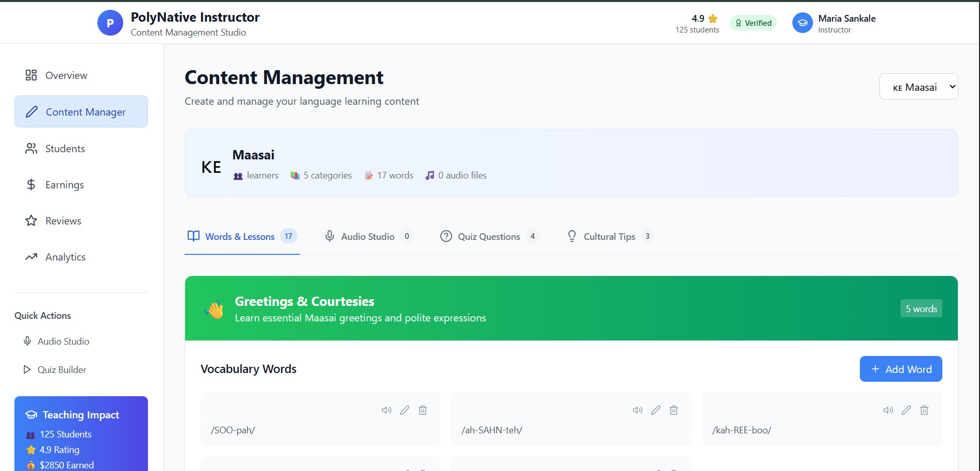Image resolution: width=980 pixels, height=471 pixels.
Task: Click the /SOO-pah/ pronunciation text
Action: tap(233, 430)
